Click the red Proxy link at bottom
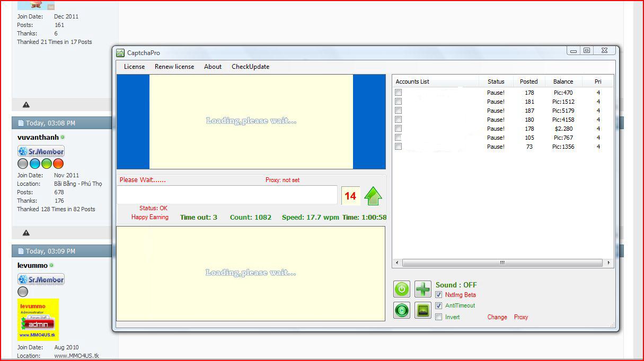This screenshot has height=361, width=644. tap(521, 317)
